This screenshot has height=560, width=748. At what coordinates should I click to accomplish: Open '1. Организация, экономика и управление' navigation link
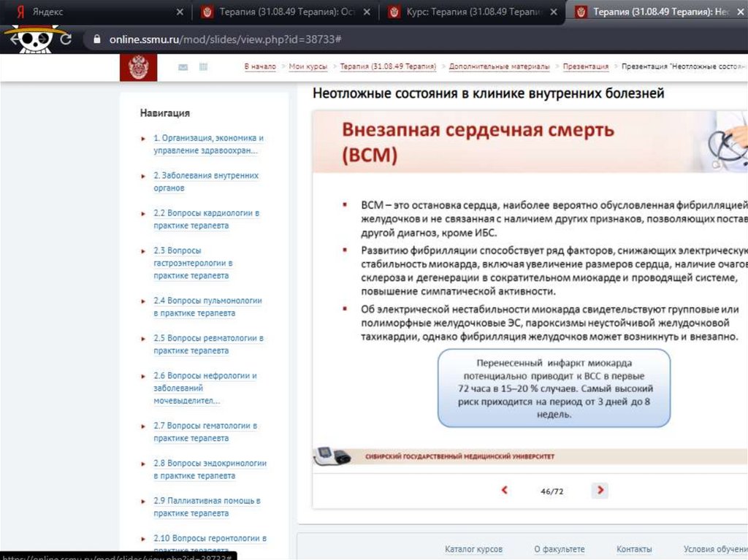tap(208, 144)
